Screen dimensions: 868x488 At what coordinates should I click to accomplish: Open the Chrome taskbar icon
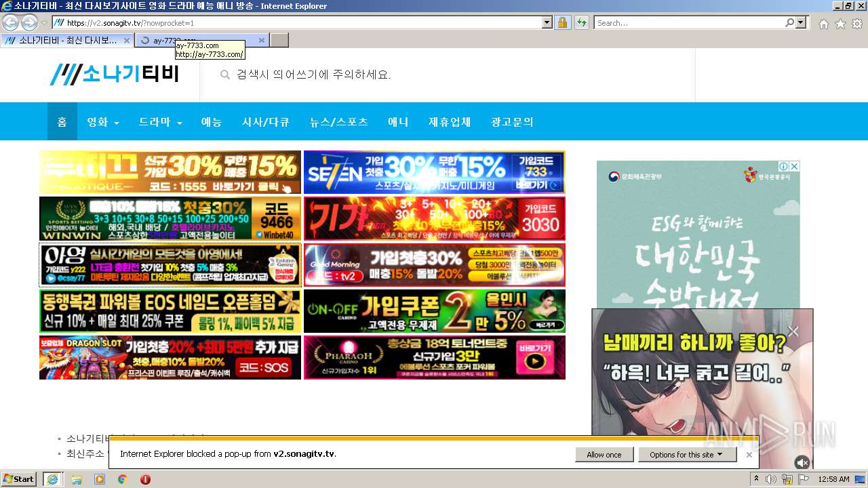(123, 479)
